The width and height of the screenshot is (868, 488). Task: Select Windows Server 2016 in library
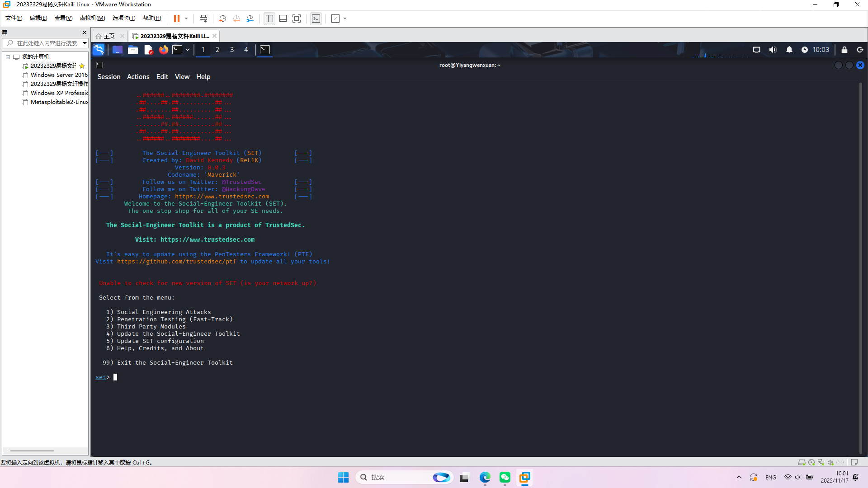pos(59,75)
